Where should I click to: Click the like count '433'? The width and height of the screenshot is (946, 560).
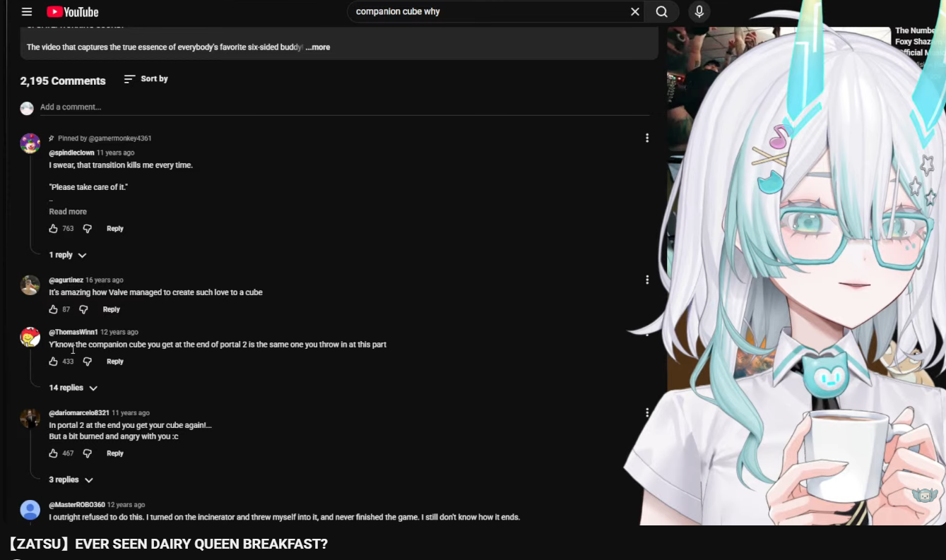tap(68, 362)
